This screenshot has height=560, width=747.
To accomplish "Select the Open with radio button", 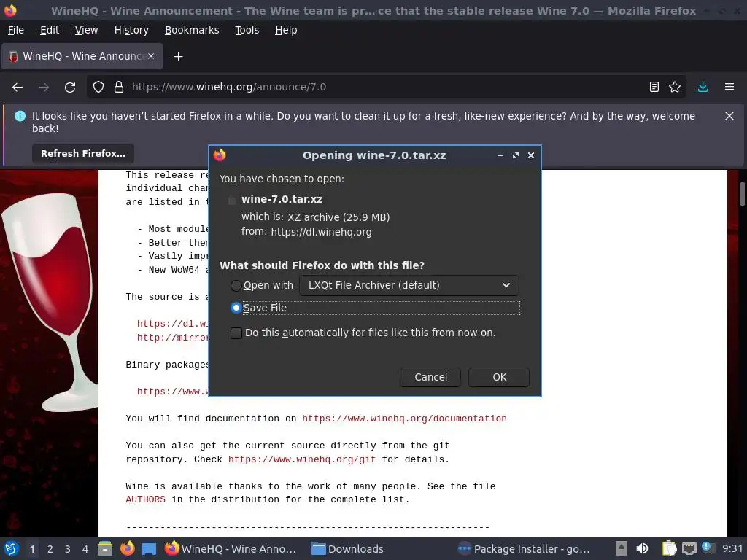I will 236,286.
